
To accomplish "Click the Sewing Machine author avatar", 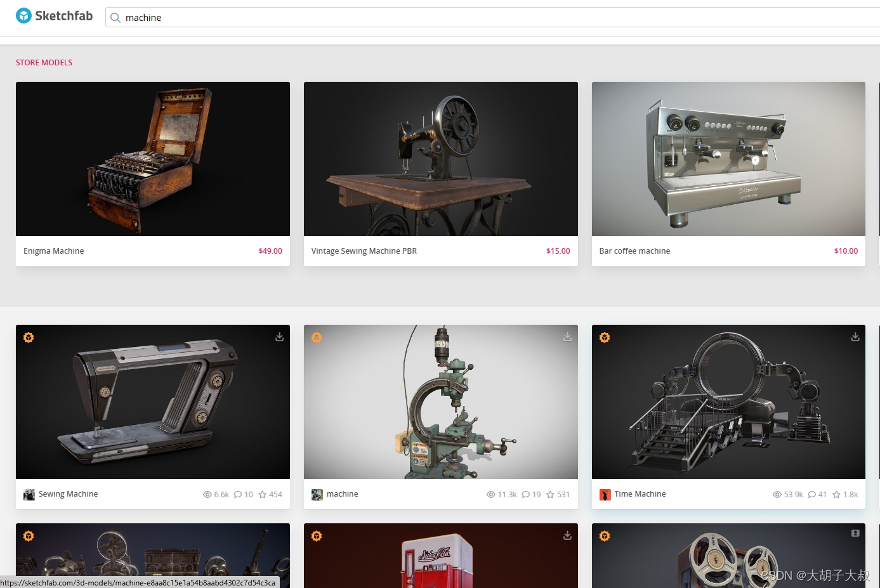I will tap(29, 495).
